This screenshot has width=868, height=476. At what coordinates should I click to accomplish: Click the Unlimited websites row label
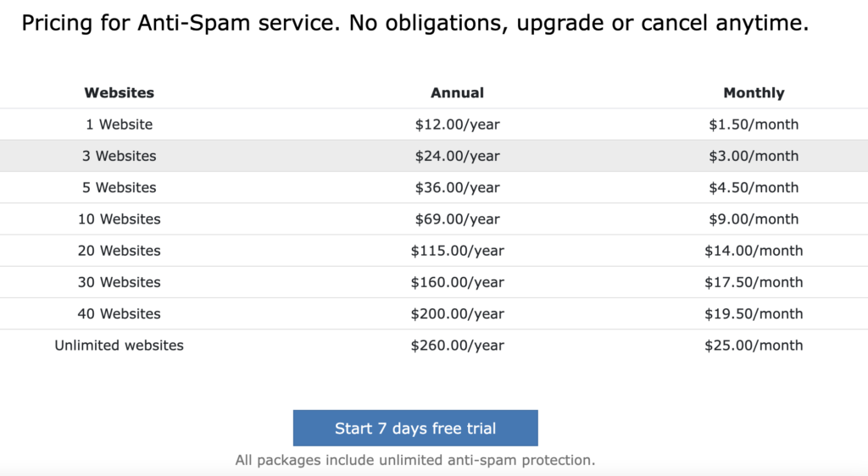(x=119, y=345)
